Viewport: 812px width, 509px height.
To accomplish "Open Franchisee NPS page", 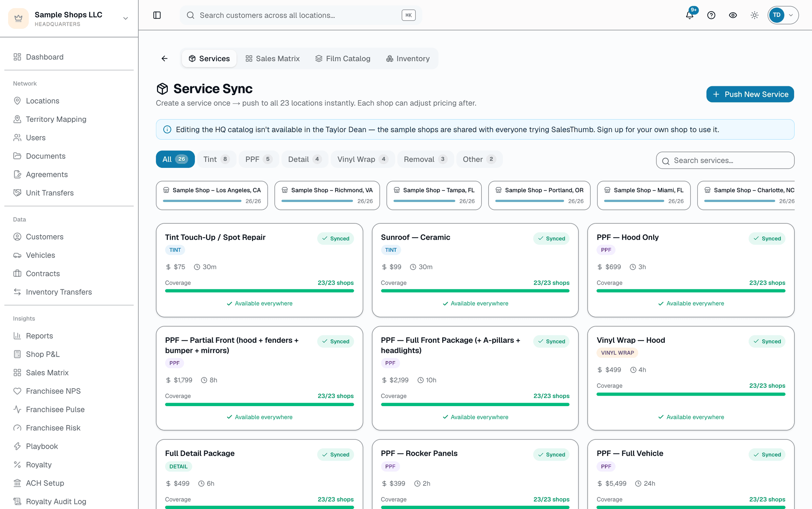I will 69,391.
